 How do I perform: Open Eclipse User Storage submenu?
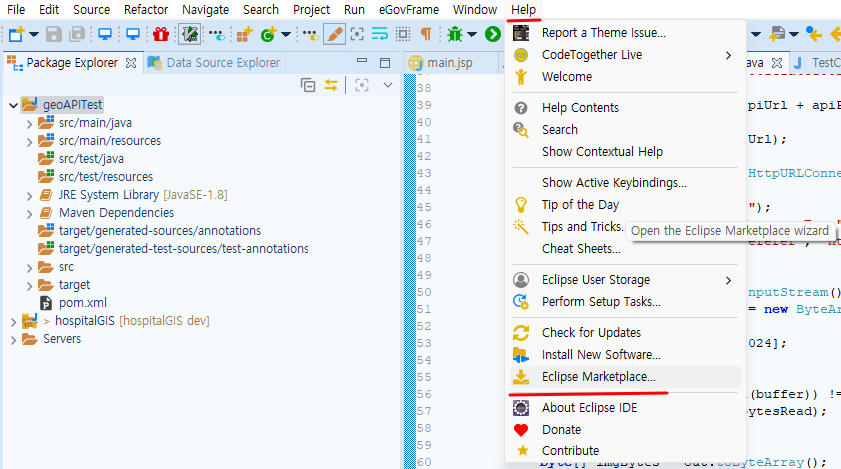625,280
